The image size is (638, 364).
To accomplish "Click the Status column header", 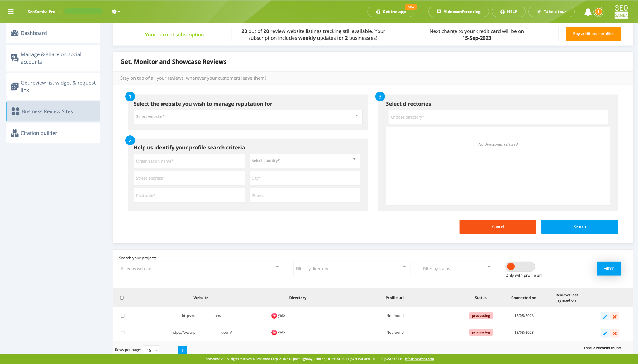I will (480, 298).
